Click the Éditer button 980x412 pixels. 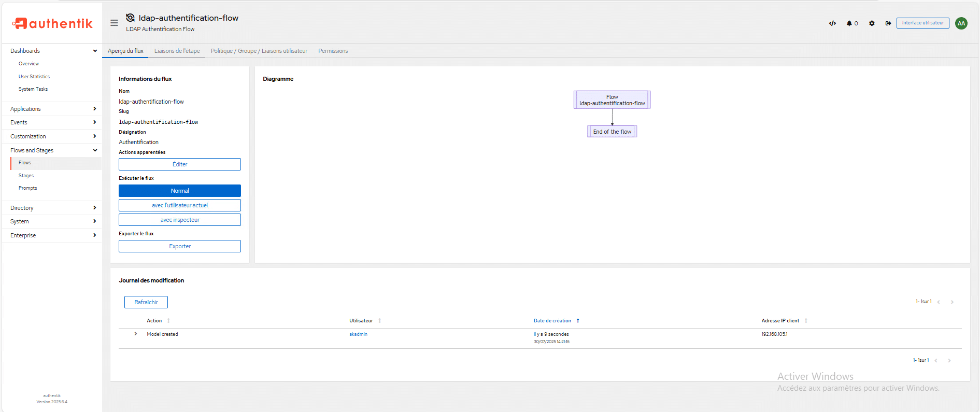click(180, 164)
